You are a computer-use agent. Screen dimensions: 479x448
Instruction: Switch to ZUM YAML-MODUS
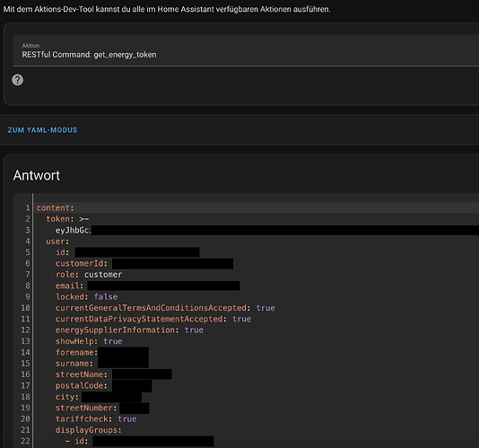(42, 130)
